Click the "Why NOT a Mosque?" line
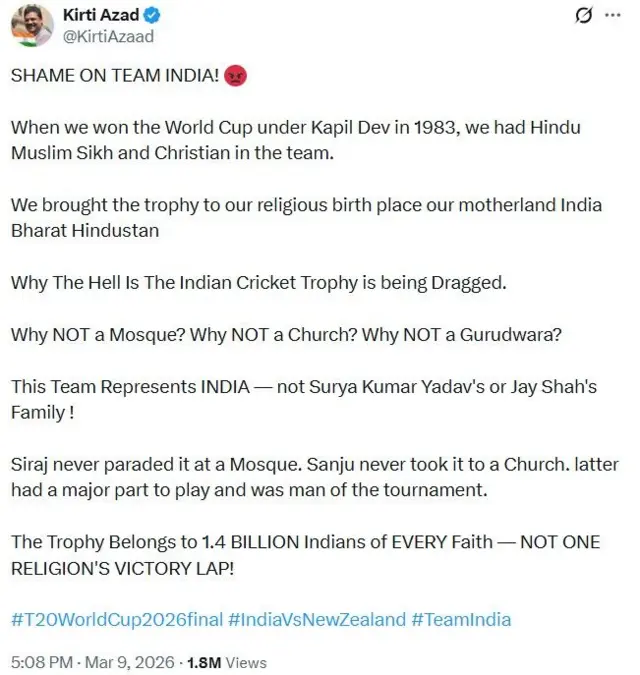Screen dimensions: 640x675 (x=286, y=334)
